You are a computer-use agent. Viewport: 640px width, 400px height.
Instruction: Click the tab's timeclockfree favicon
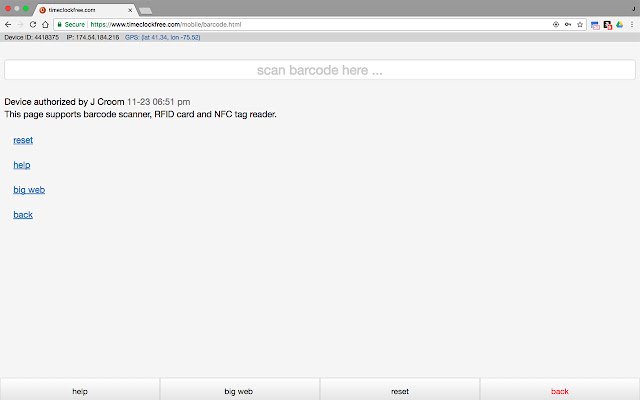[x=42, y=10]
